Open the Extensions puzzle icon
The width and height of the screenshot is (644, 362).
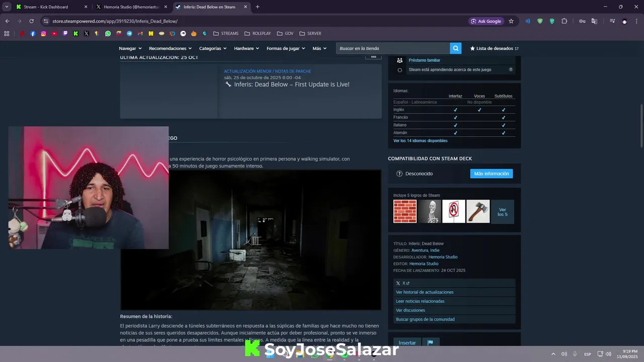tap(564, 21)
